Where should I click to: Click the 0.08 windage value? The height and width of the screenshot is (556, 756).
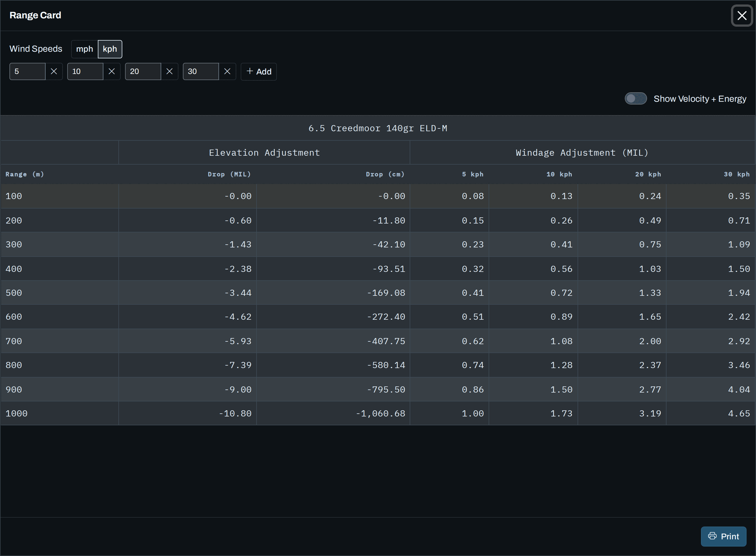[x=473, y=196]
